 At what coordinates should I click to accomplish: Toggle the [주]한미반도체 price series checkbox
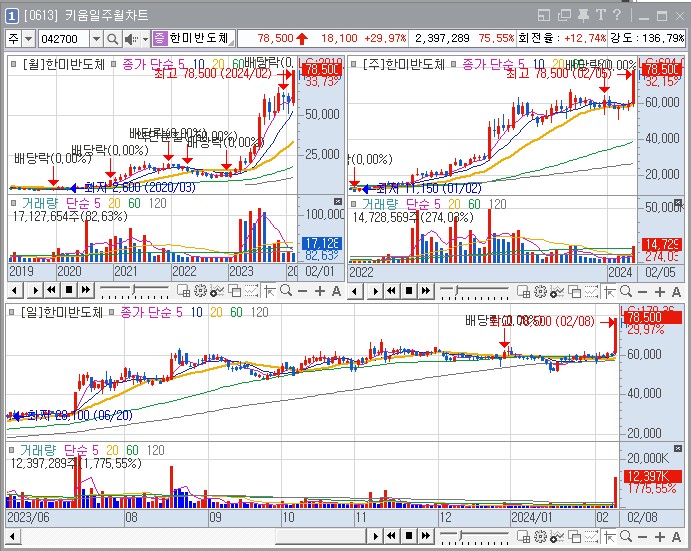353,64
